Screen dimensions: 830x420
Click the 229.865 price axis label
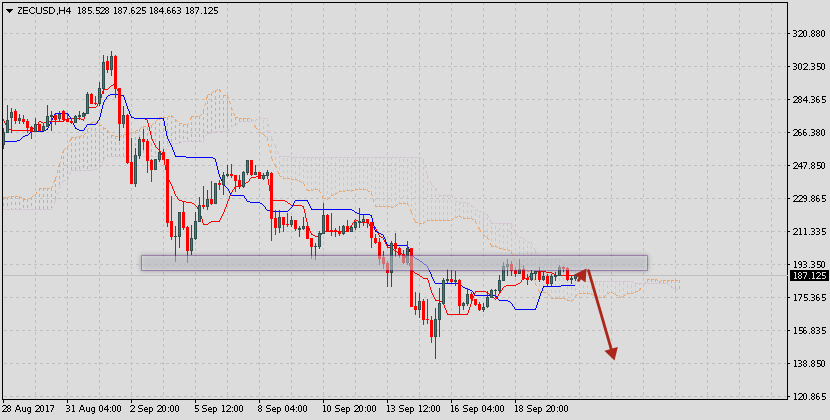click(806, 199)
